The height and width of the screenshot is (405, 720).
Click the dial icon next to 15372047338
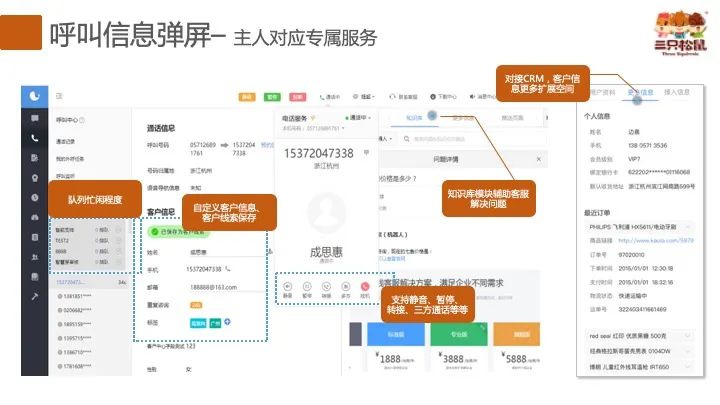(x=229, y=269)
